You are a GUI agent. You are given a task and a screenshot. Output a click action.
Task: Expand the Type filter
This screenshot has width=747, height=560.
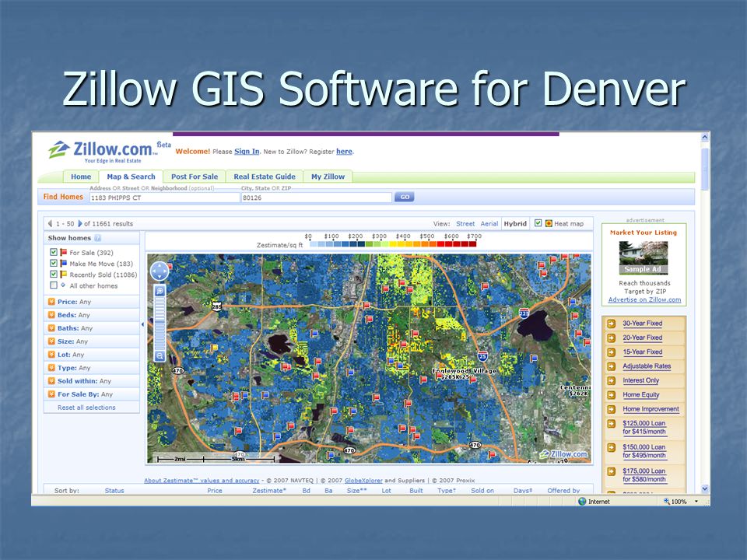pyautogui.click(x=51, y=368)
